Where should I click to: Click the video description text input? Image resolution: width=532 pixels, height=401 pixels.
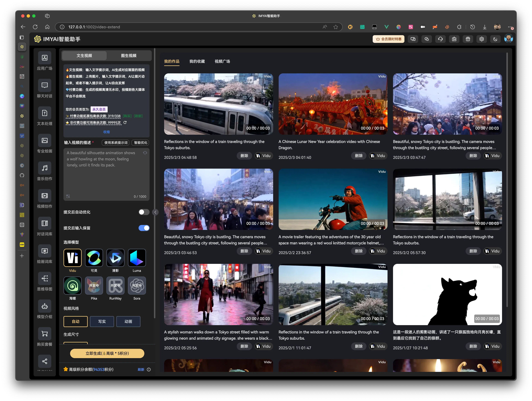click(107, 174)
